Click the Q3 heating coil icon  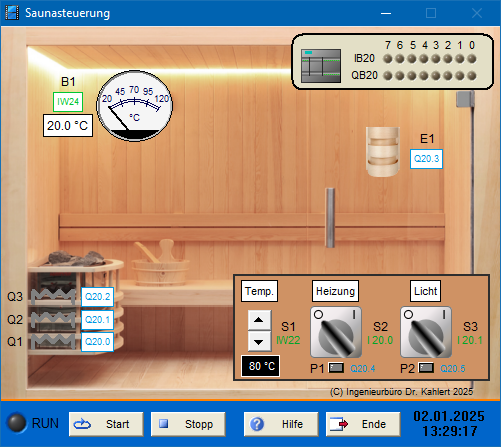(x=53, y=297)
